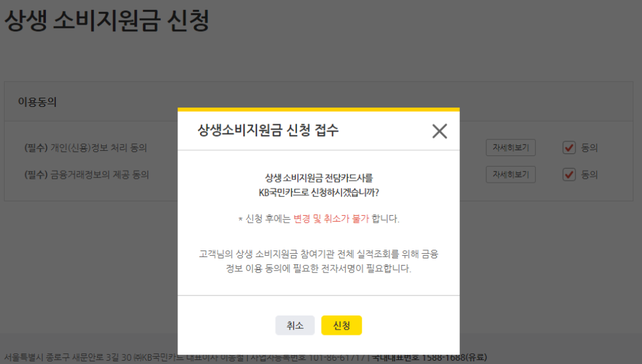Open 자세히보기 for 금융거래정보의 제공 동의

pos(510,175)
